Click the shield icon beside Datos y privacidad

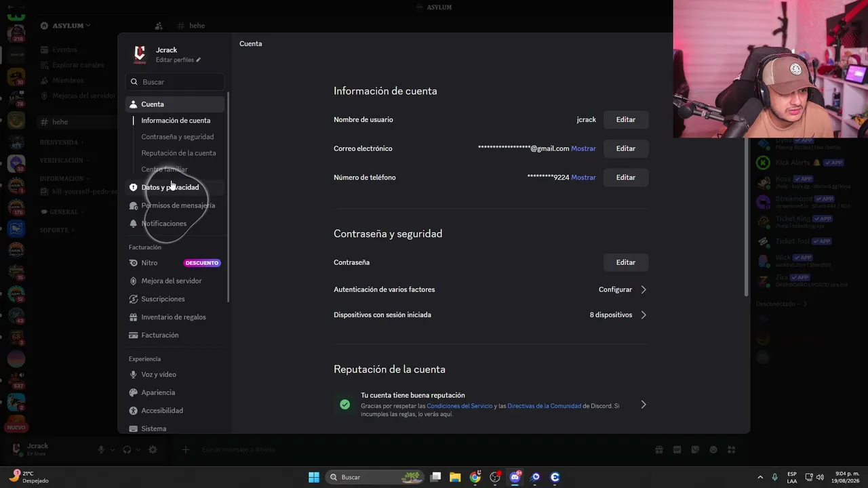point(134,188)
